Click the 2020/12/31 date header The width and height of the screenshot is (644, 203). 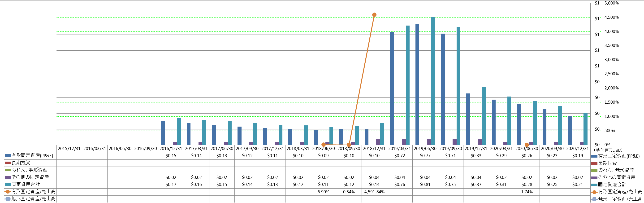click(578, 148)
